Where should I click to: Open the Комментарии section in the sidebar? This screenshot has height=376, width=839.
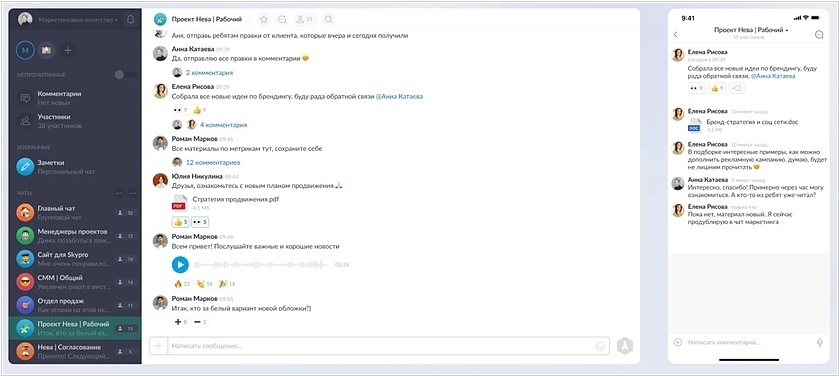point(75,98)
